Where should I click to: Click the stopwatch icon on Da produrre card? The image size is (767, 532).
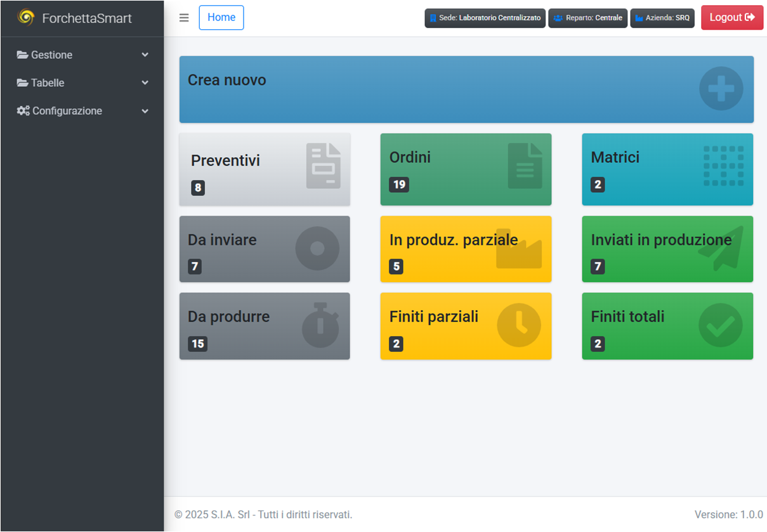click(x=320, y=325)
